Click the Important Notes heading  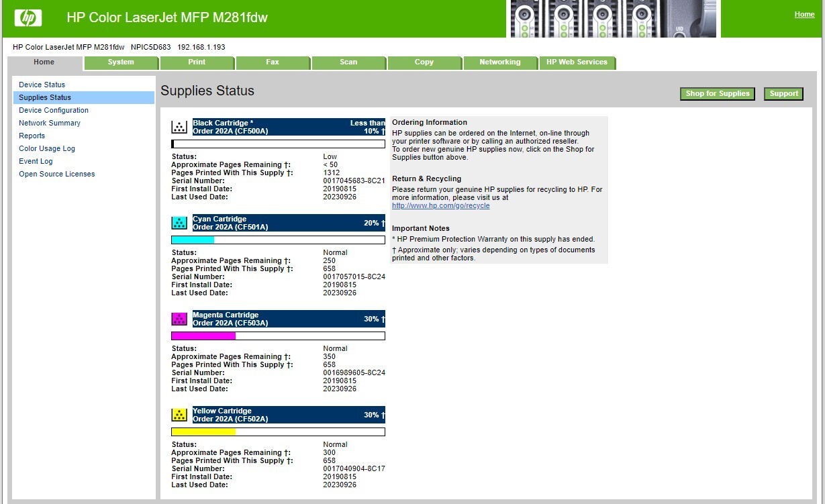[x=421, y=229]
